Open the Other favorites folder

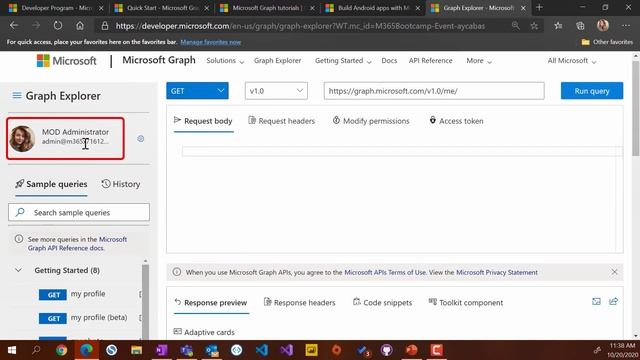[x=607, y=42]
